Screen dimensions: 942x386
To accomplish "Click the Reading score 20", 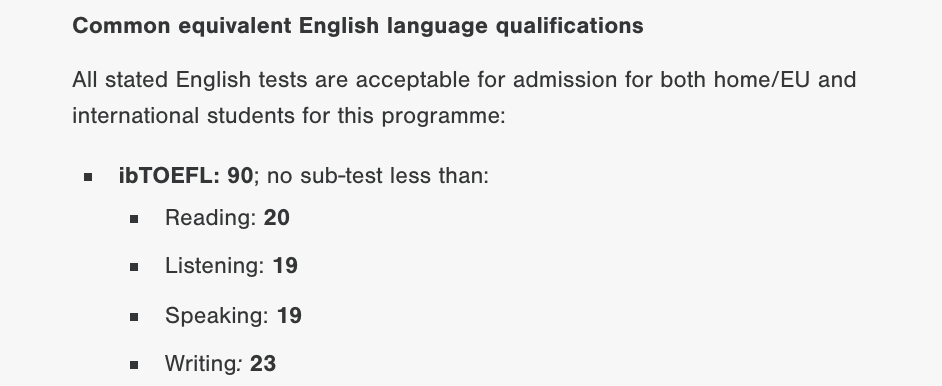I will [276, 217].
